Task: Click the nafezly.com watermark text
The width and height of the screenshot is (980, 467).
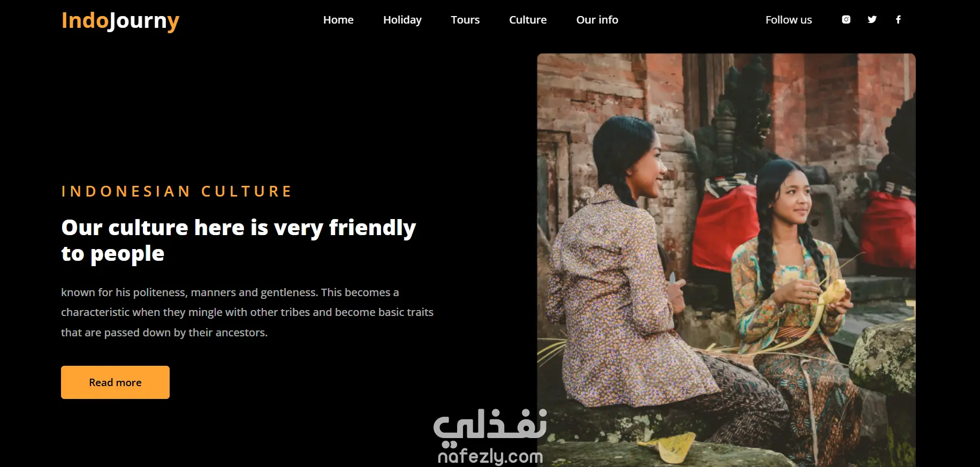Action: coord(490,456)
